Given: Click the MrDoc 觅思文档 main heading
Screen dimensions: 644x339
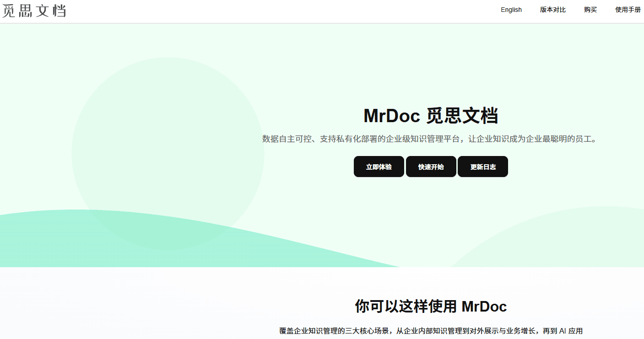Looking at the screenshot, I should (431, 116).
